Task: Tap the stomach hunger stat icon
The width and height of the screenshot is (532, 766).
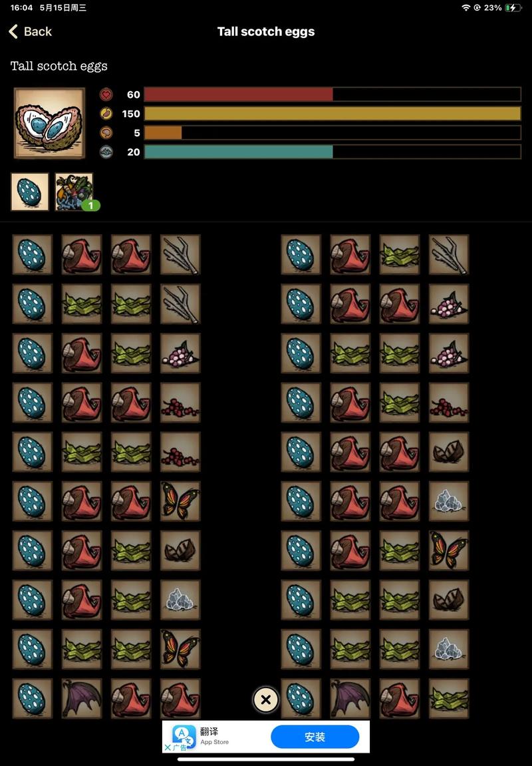Action: [x=106, y=113]
